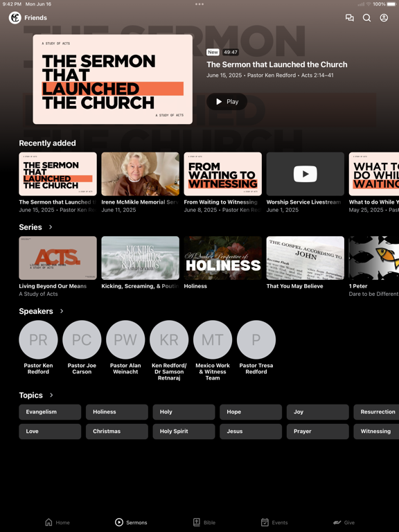This screenshot has height=532, width=399.
Task: Choose the Holy topic
Action: coord(184,412)
